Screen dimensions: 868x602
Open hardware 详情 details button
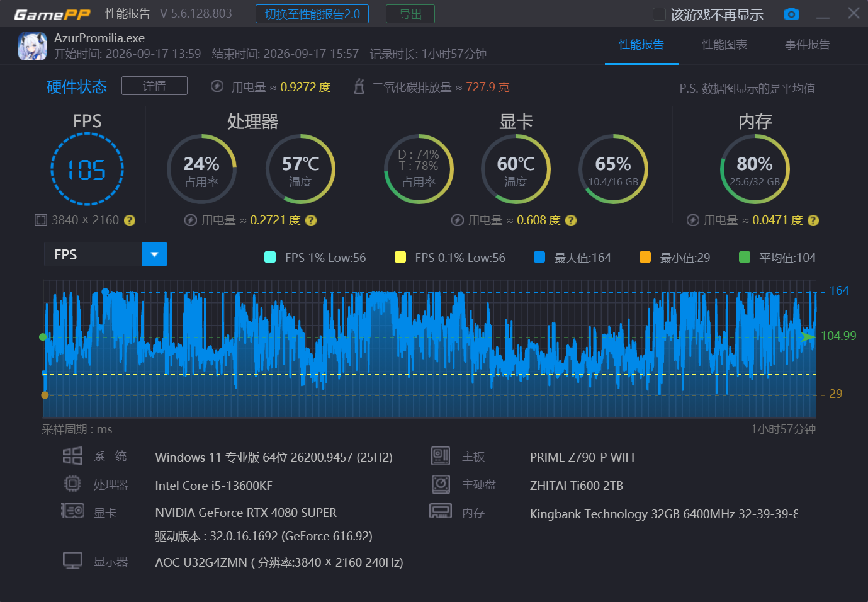click(x=154, y=86)
